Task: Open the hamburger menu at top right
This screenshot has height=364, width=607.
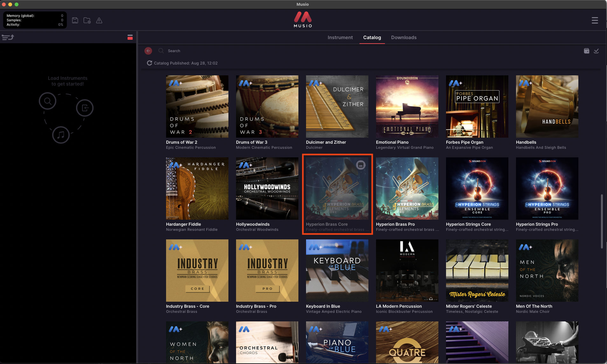Action: click(x=595, y=20)
